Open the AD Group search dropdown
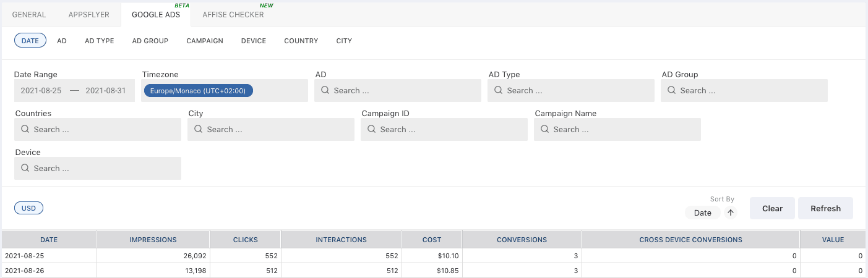868x278 pixels. [744, 90]
